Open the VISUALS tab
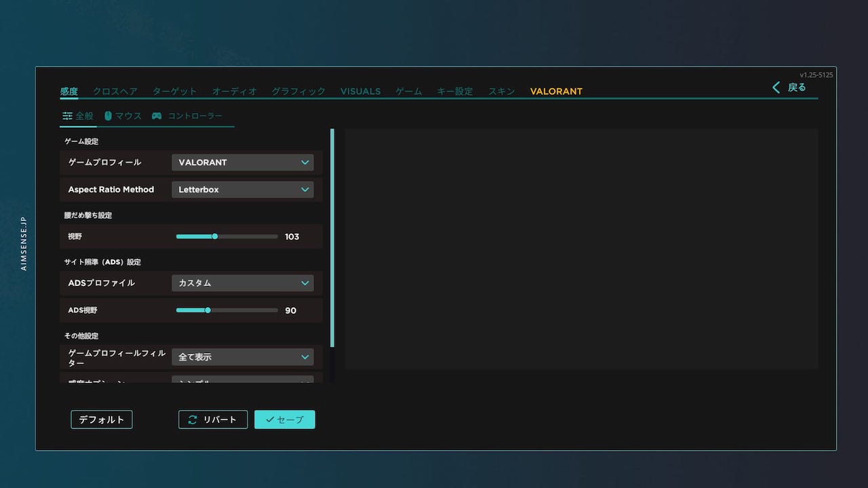This screenshot has width=868, height=488. point(360,91)
